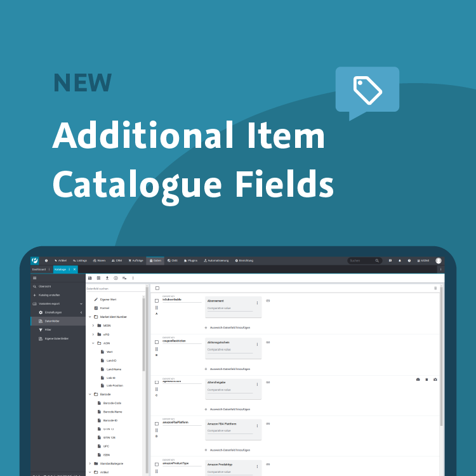Click Ausweich-Datenfeld hinzufügen under Altersfreigabe
The width and height of the screenshot is (476, 476).
(227, 409)
